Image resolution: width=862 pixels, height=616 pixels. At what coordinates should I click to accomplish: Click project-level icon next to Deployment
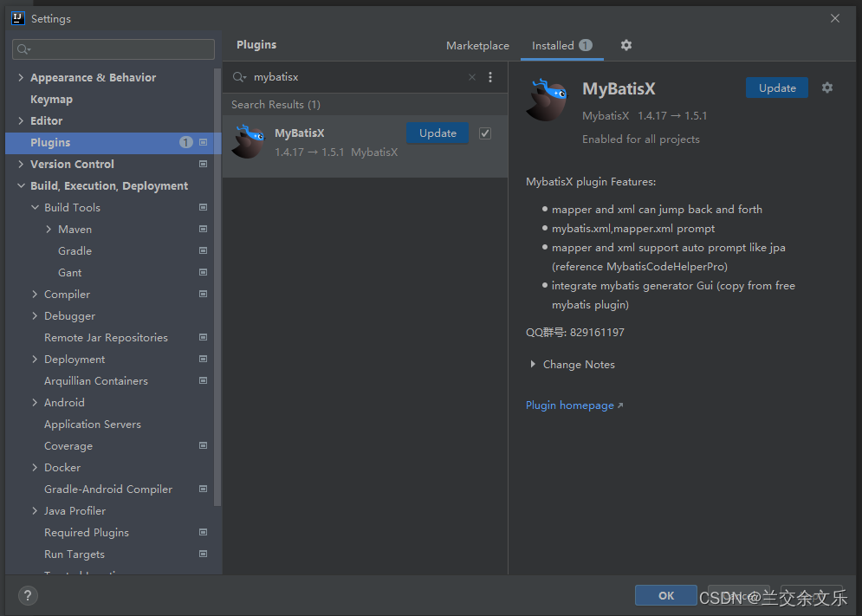pos(203,360)
